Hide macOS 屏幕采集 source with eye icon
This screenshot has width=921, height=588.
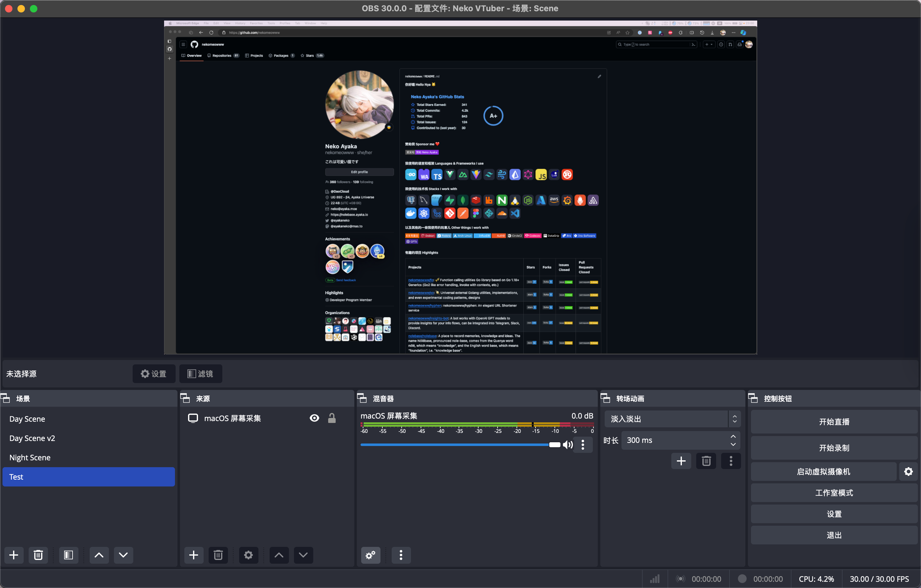pos(314,418)
